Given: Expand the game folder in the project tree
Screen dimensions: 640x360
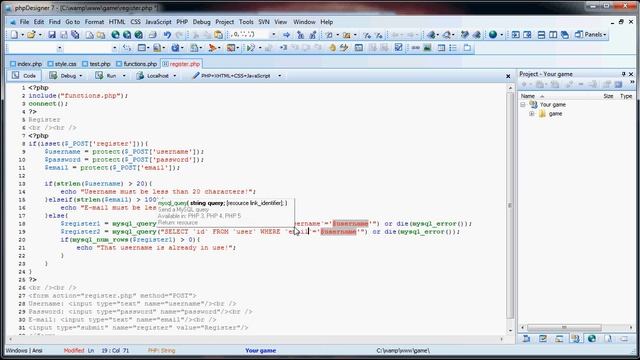Looking at the screenshot, I should click(x=532, y=114).
